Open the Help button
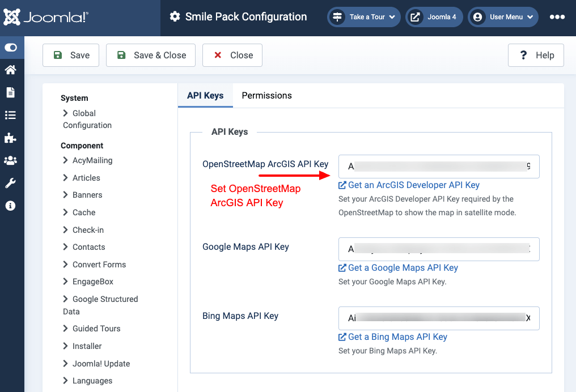 [536, 55]
